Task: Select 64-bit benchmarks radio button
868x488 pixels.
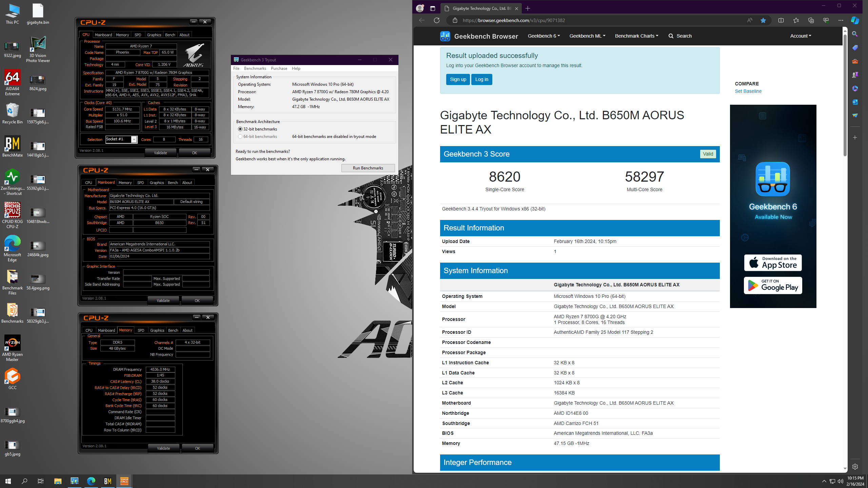Action: (x=240, y=137)
